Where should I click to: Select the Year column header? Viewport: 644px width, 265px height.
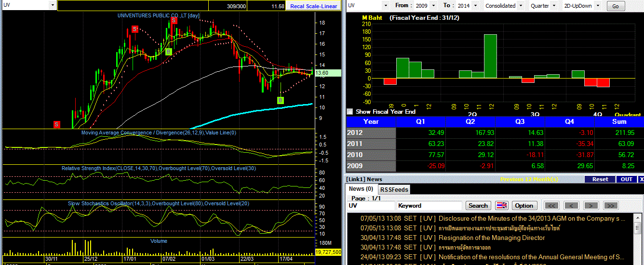coord(371,121)
